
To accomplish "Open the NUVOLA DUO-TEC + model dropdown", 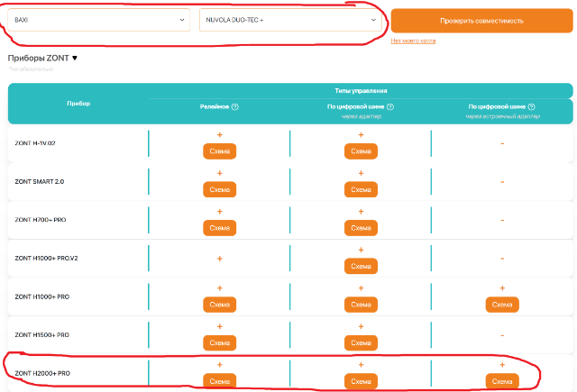I will click(x=288, y=20).
